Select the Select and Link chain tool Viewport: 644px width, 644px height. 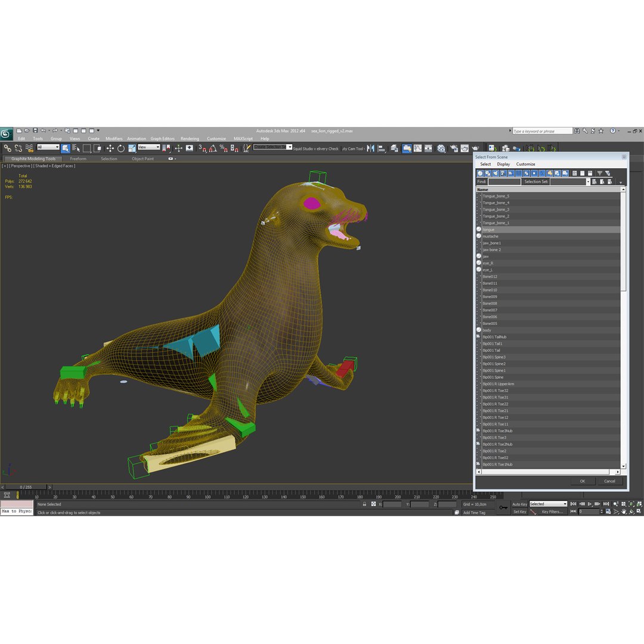(7, 148)
